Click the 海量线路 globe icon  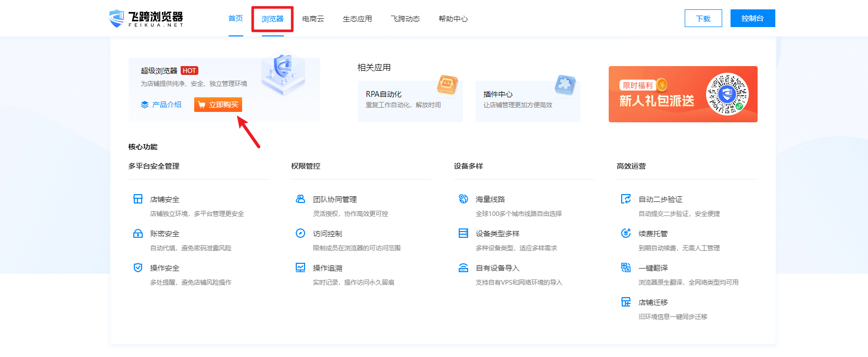coord(463,199)
